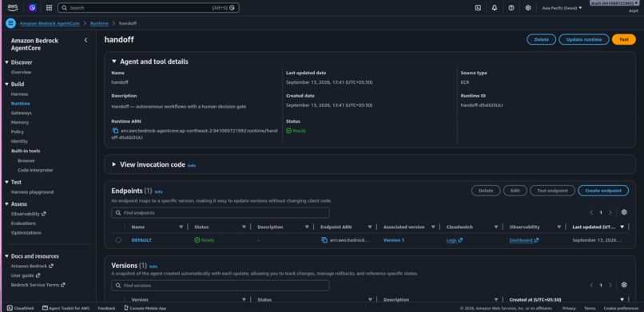The width and height of the screenshot is (644, 312).
Task: Collapse the Build sidebar group
Action: [x=6, y=84]
